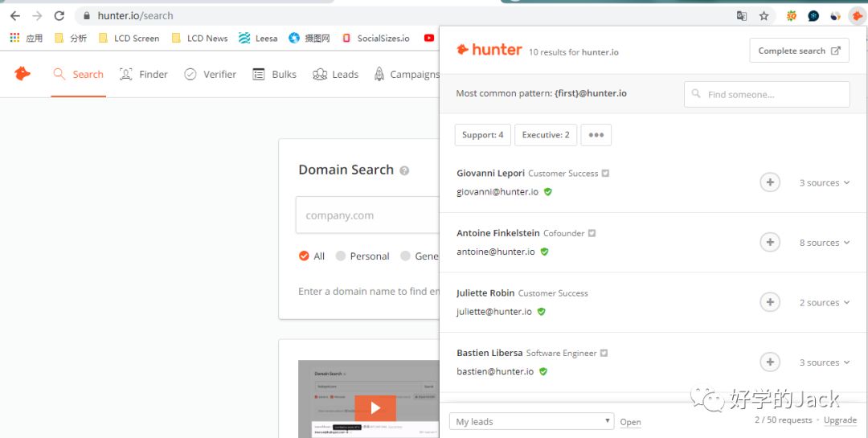Screen dimensions: 868x438
Task: Choose the Personal email filter
Action: pos(341,256)
